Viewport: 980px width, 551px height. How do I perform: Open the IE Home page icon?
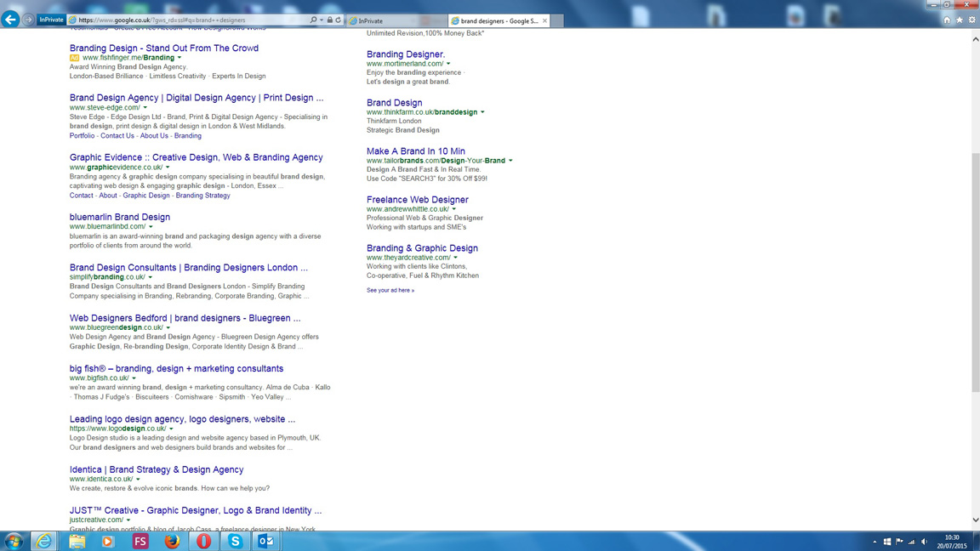pos(947,20)
